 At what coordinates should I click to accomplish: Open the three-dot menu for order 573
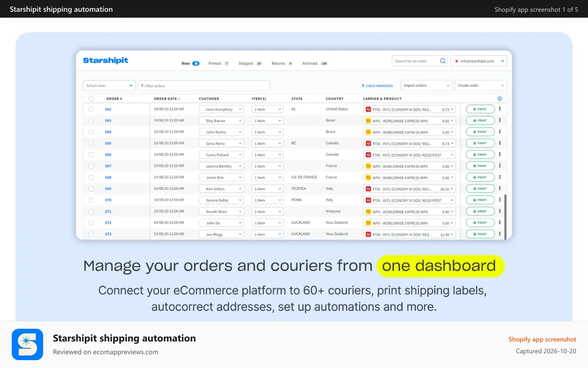tap(500, 234)
